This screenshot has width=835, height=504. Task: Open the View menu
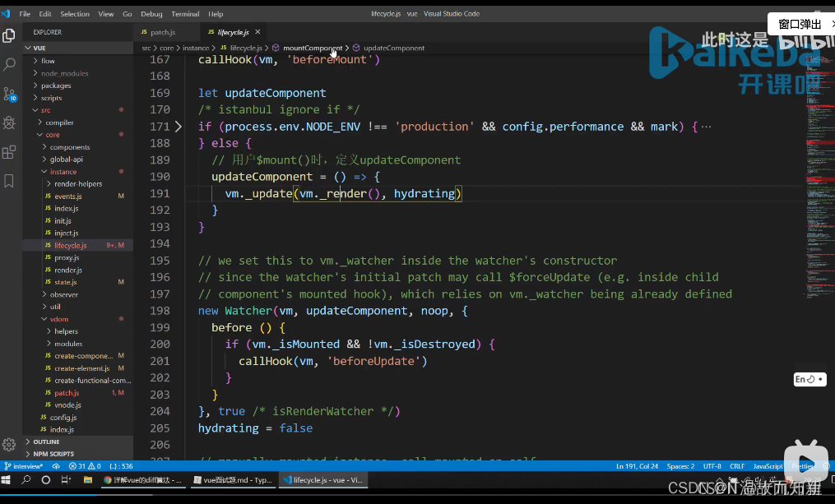pos(105,14)
